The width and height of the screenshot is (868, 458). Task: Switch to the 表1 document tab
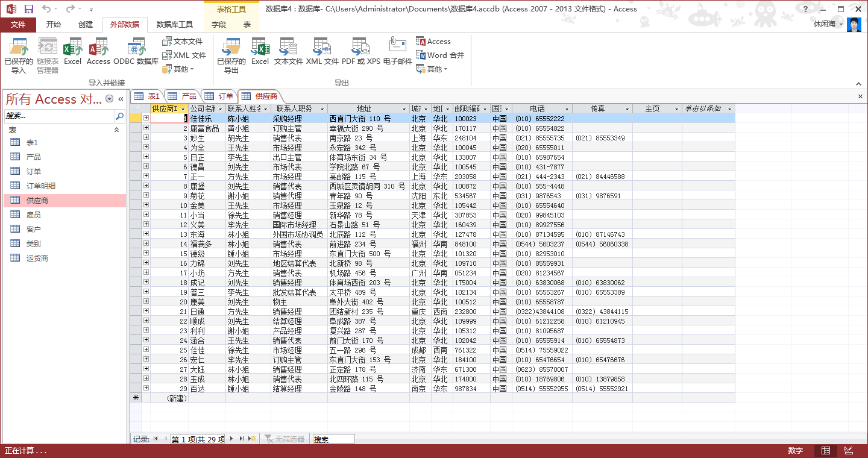click(147, 96)
